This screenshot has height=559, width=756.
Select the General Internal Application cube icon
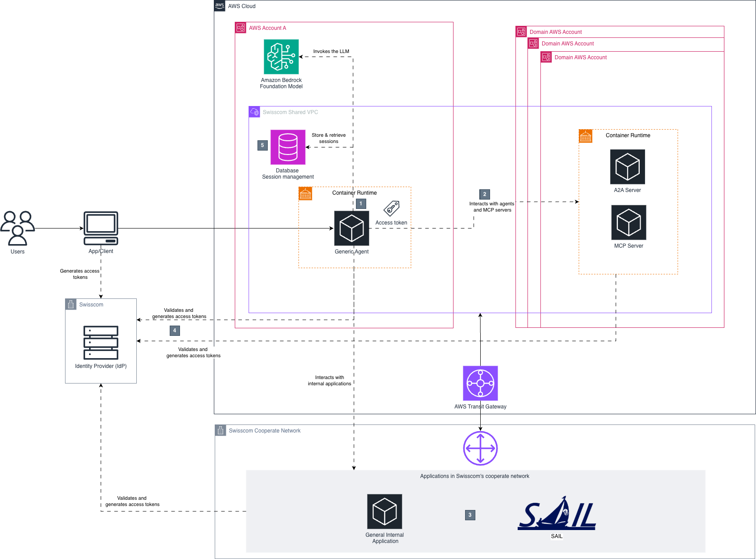click(x=384, y=511)
